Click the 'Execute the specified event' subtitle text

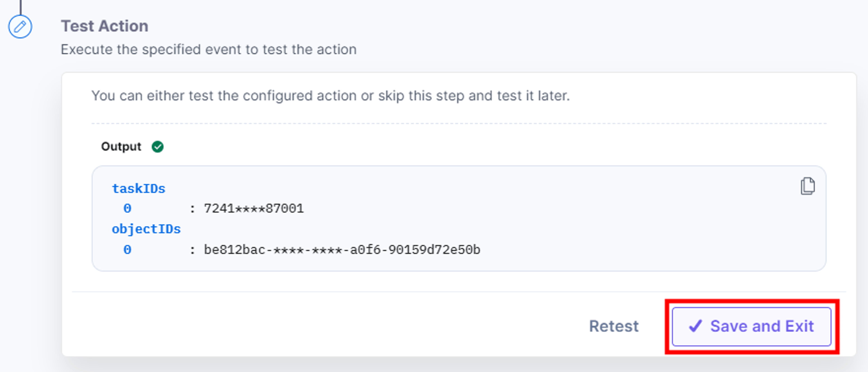(209, 49)
